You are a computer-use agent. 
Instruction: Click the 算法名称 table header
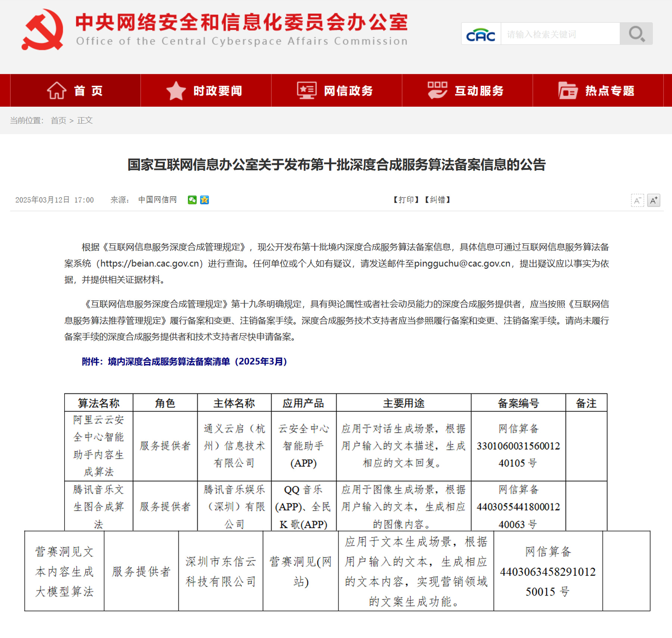(x=99, y=403)
